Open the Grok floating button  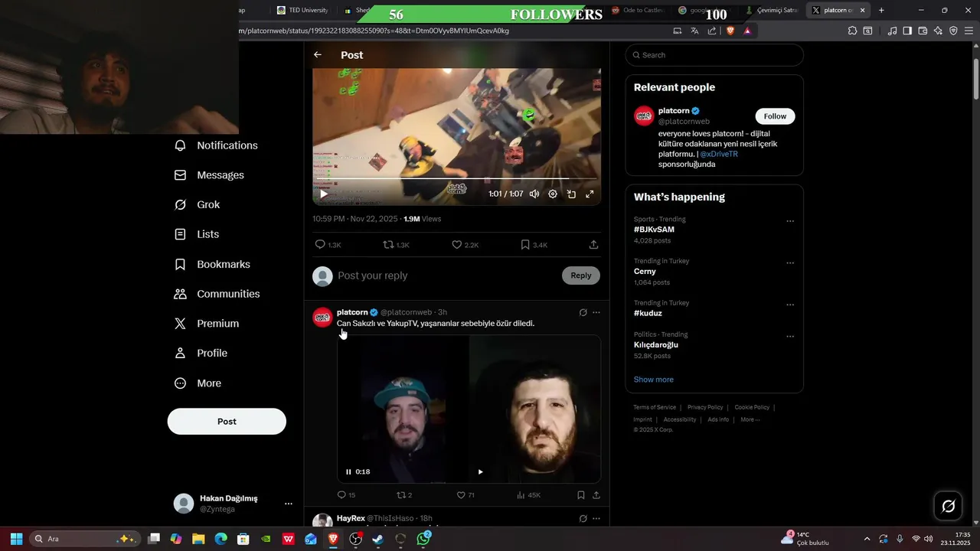948,506
